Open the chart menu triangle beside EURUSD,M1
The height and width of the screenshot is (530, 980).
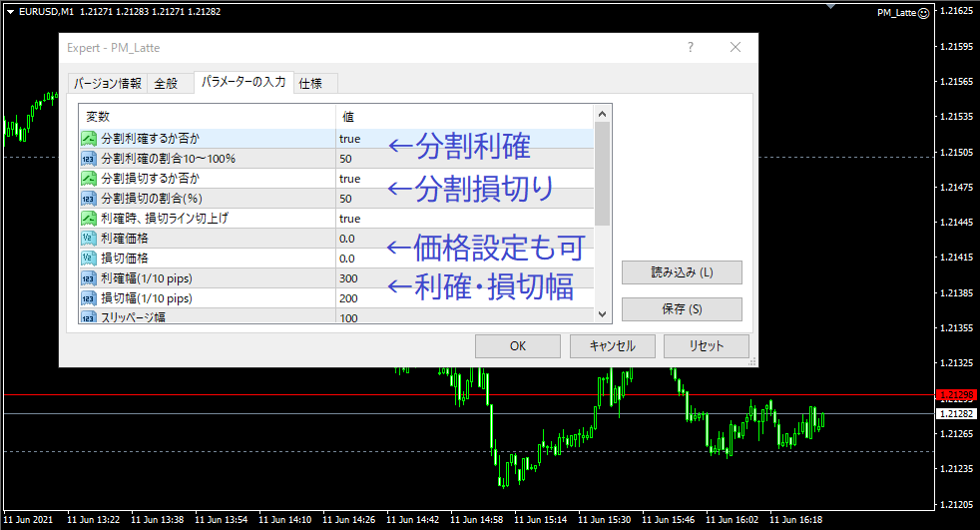(x=10, y=12)
